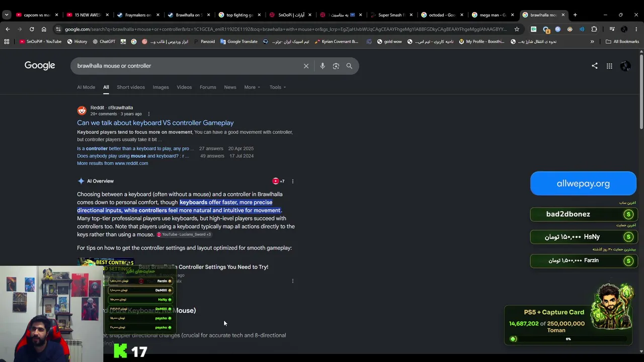Switch to the Images results tab
The height and width of the screenshot is (362, 644).
point(161,87)
